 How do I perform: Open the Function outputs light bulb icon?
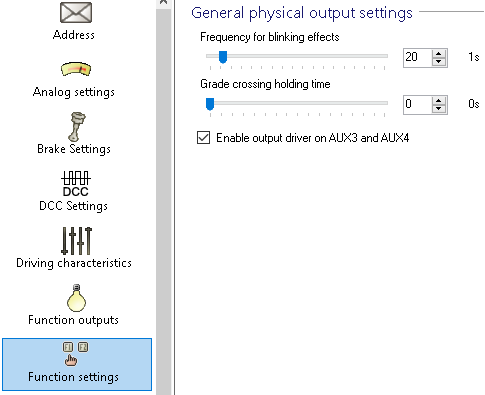[76, 298]
